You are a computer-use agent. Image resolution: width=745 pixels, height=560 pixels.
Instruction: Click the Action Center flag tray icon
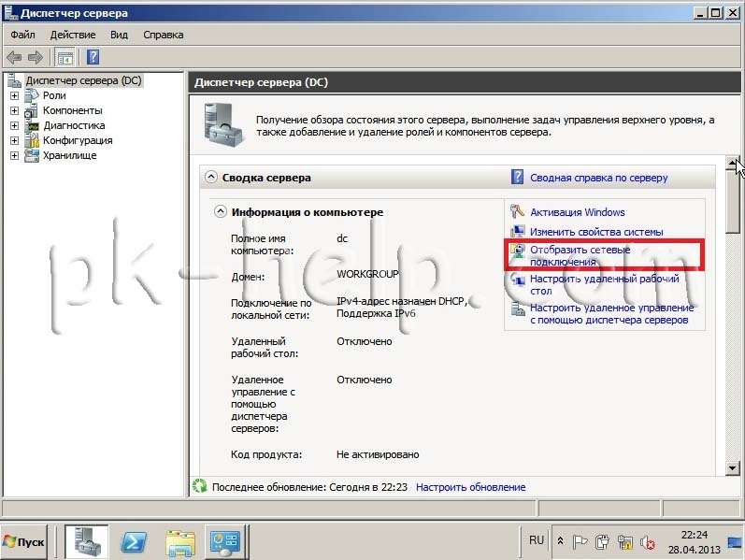pyautogui.click(x=580, y=541)
